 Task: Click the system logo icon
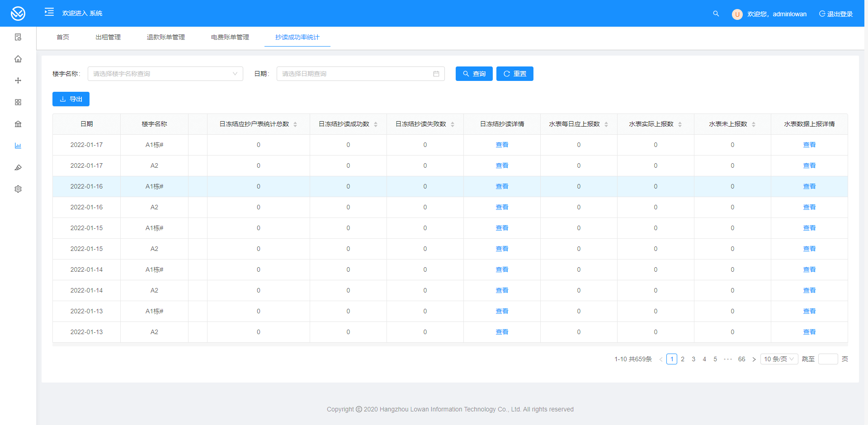click(x=18, y=14)
